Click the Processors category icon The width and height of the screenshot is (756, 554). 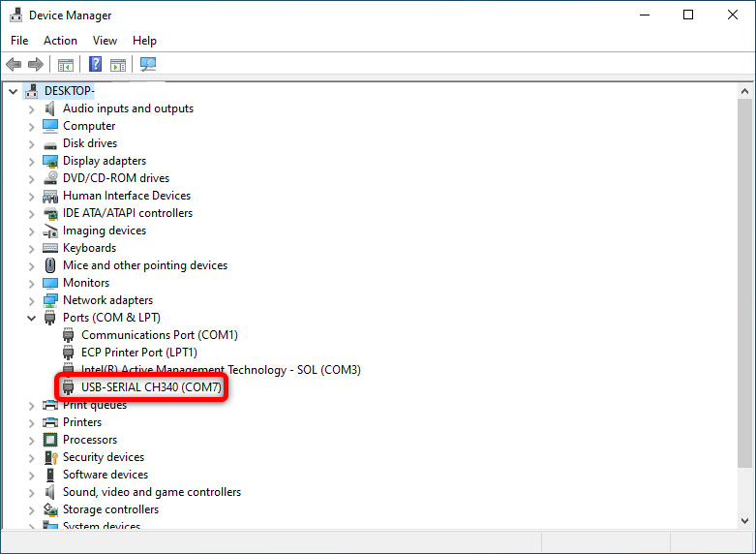51,440
